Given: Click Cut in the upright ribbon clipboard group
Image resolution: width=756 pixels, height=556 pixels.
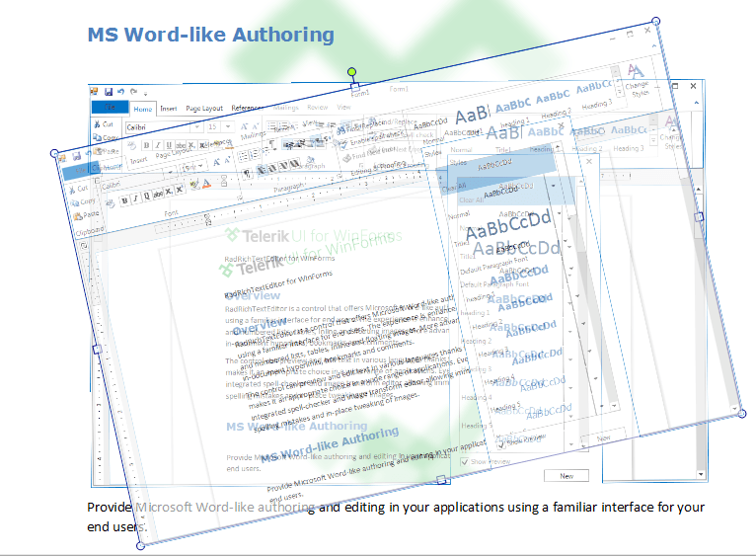Looking at the screenshot, I should tap(104, 124).
